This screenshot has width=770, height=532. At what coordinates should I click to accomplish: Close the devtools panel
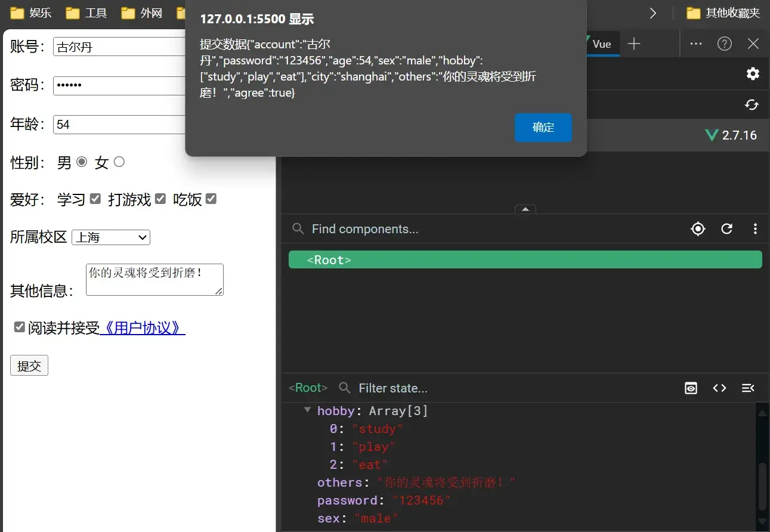[x=753, y=44]
